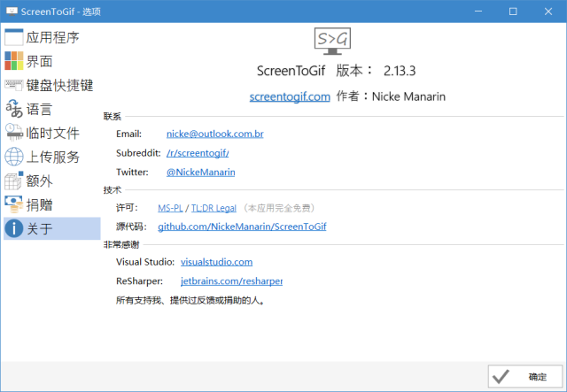Click the ScreenToGif name beside 版本

point(291,71)
